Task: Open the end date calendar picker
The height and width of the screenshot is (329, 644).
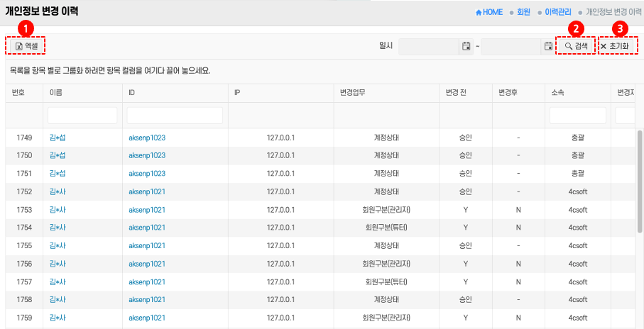Action: tap(548, 46)
